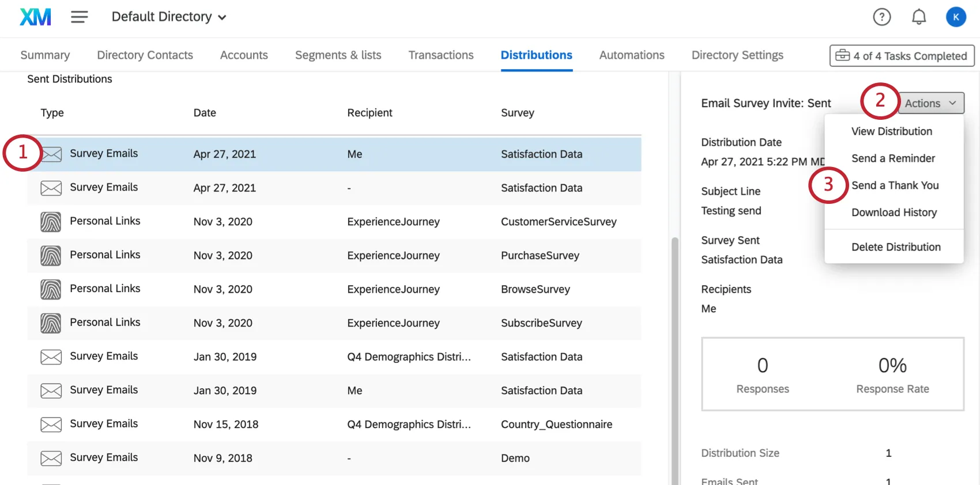Collapse the Actions dropdown
This screenshot has height=485, width=980.
[x=930, y=103]
